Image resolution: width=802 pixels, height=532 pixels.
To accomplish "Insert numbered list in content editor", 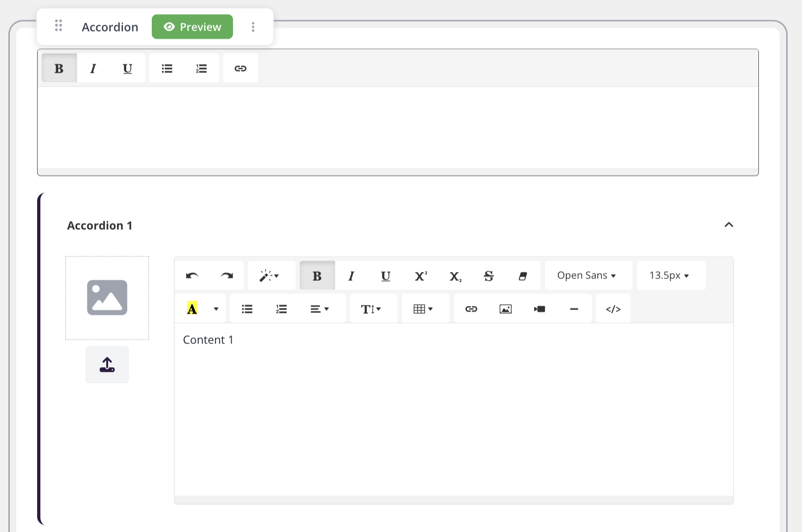I will click(x=282, y=309).
